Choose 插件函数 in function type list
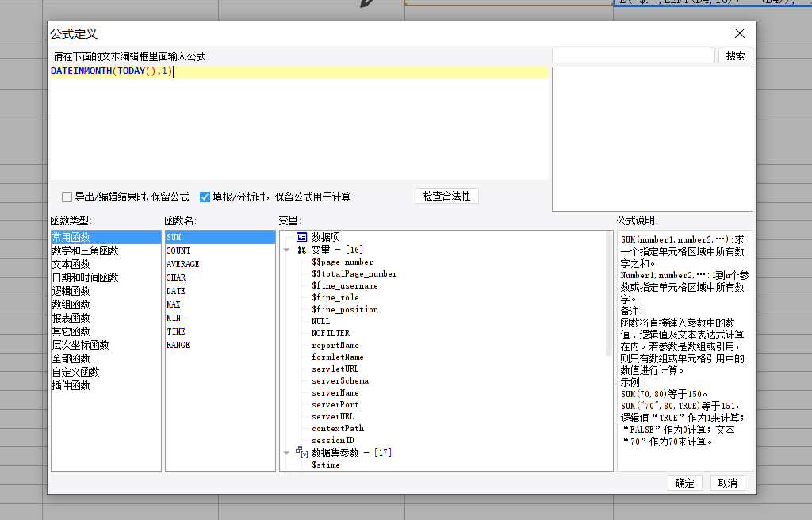Screen dimensions: 812x520 (71, 385)
